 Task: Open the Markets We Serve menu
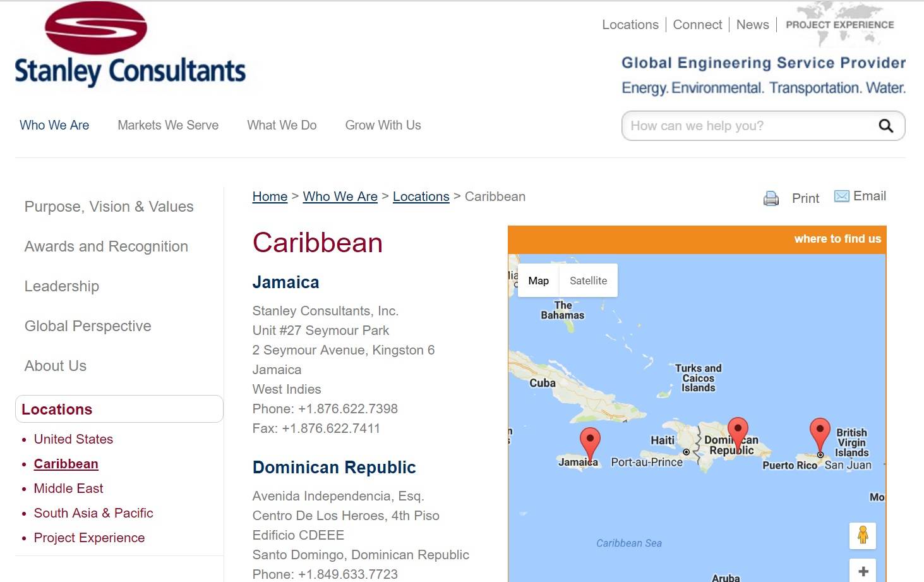coord(168,125)
